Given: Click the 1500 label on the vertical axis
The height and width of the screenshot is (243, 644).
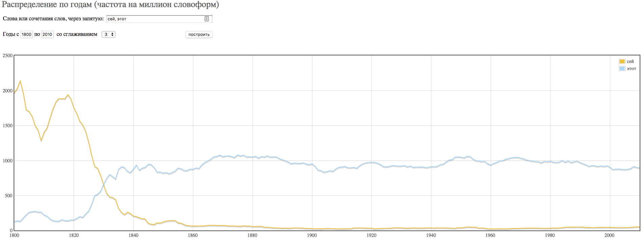Looking at the screenshot, I should click(7, 126).
